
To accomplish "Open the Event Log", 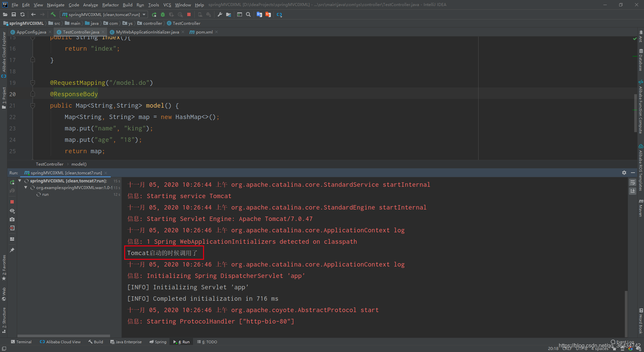I will click(623, 342).
